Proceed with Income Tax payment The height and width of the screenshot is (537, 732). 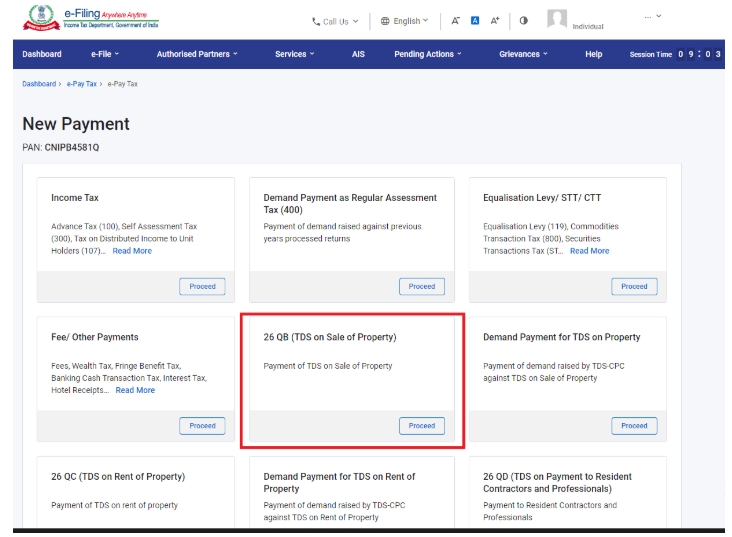[202, 287]
